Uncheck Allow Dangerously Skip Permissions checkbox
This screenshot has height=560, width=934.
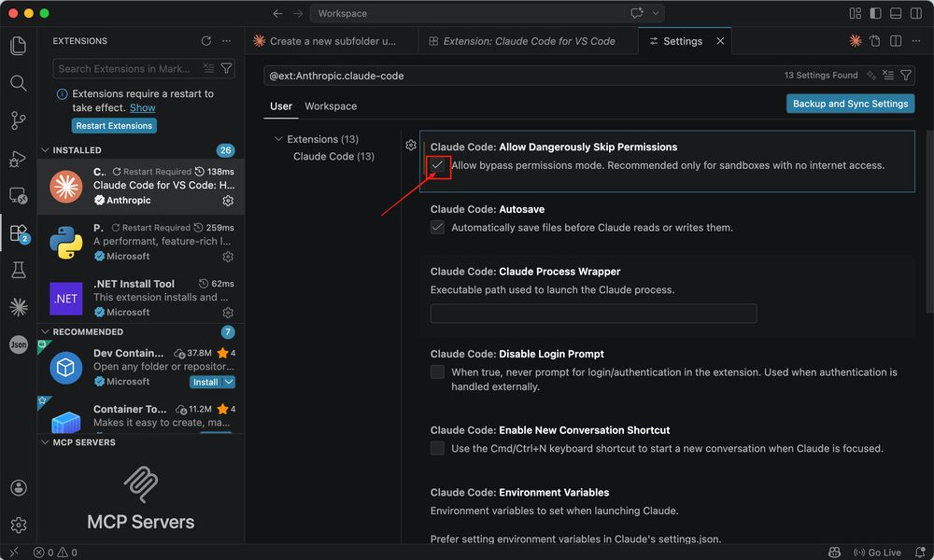pos(437,165)
